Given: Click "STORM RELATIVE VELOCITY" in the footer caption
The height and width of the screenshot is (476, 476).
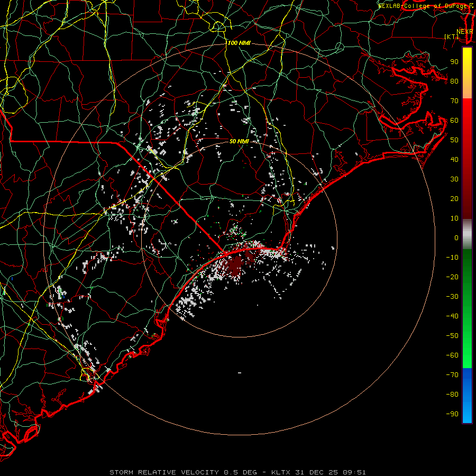Looking at the screenshot, I should click(x=164, y=472).
